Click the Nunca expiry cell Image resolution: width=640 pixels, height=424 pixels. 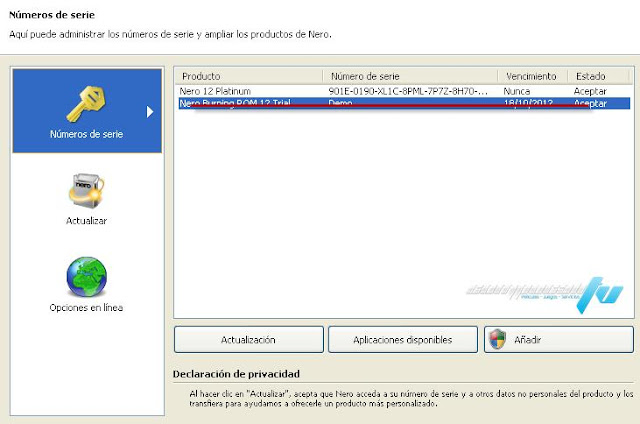pyautogui.click(x=517, y=91)
